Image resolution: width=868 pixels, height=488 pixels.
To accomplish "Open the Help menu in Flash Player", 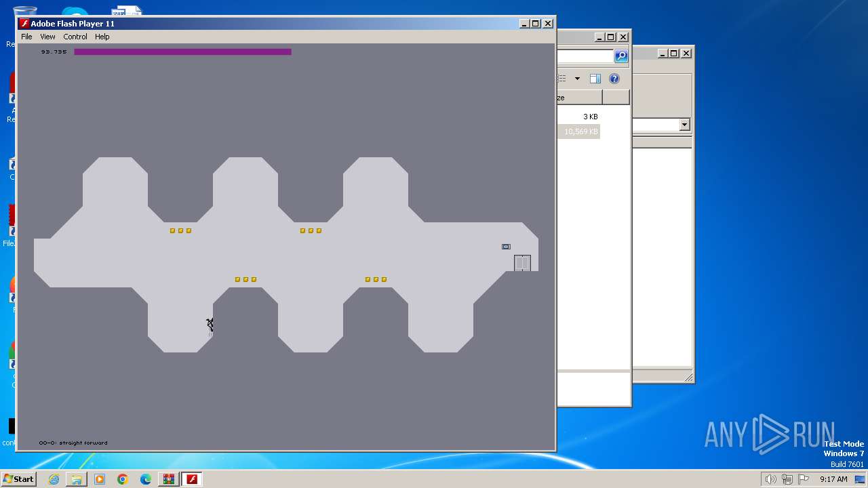I will coord(102,37).
